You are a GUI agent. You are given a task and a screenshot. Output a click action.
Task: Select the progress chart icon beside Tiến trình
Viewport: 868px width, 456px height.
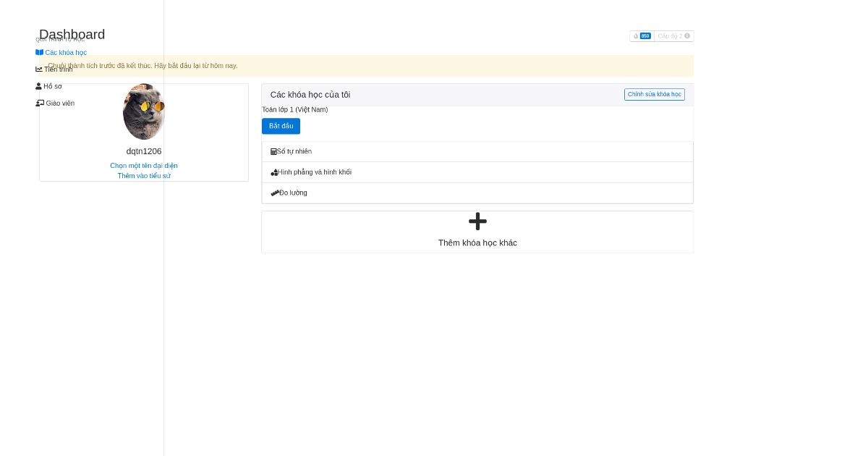pyautogui.click(x=40, y=68)
